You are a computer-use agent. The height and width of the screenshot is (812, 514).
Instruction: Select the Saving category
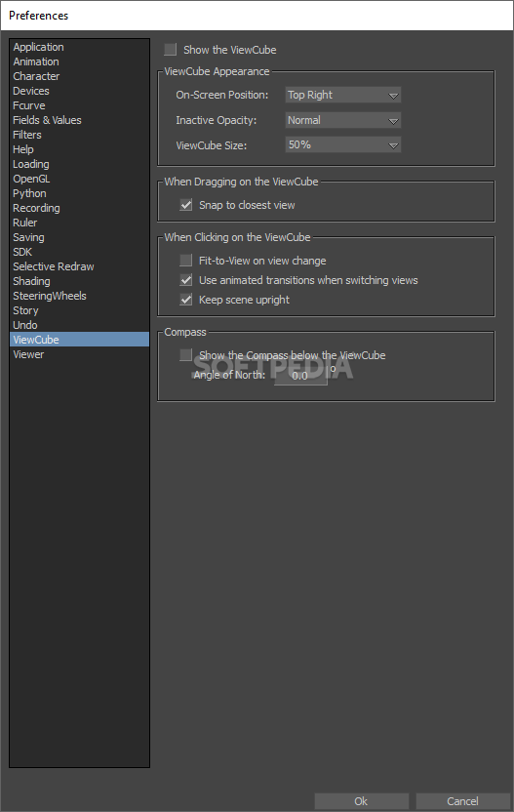coord(80,237)
